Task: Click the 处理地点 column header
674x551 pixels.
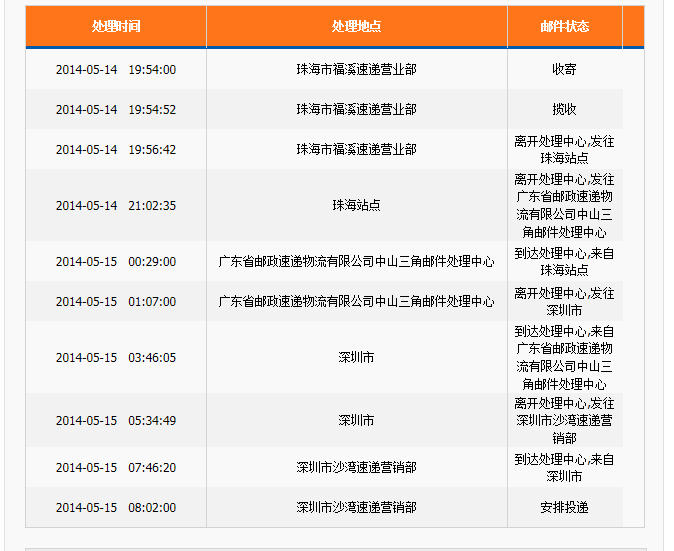Action: coord(356,26)
